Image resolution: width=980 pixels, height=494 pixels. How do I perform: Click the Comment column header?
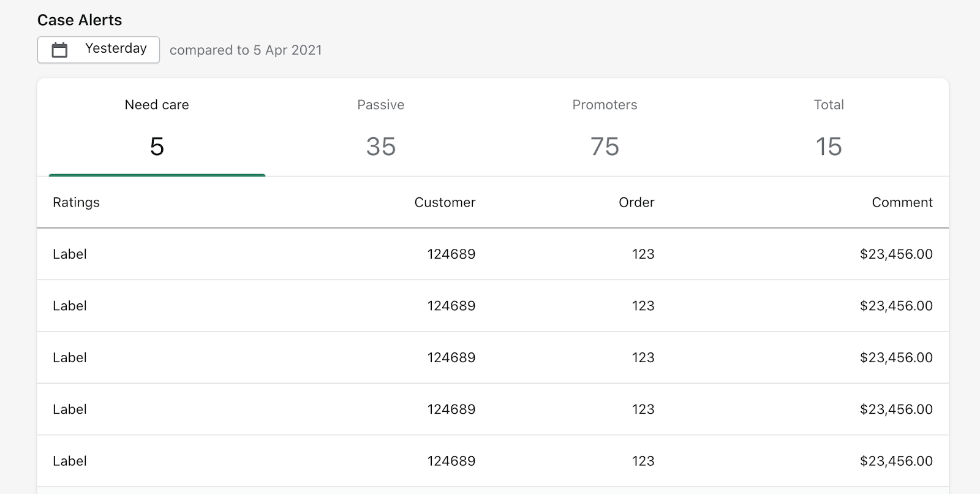point(902,202)
